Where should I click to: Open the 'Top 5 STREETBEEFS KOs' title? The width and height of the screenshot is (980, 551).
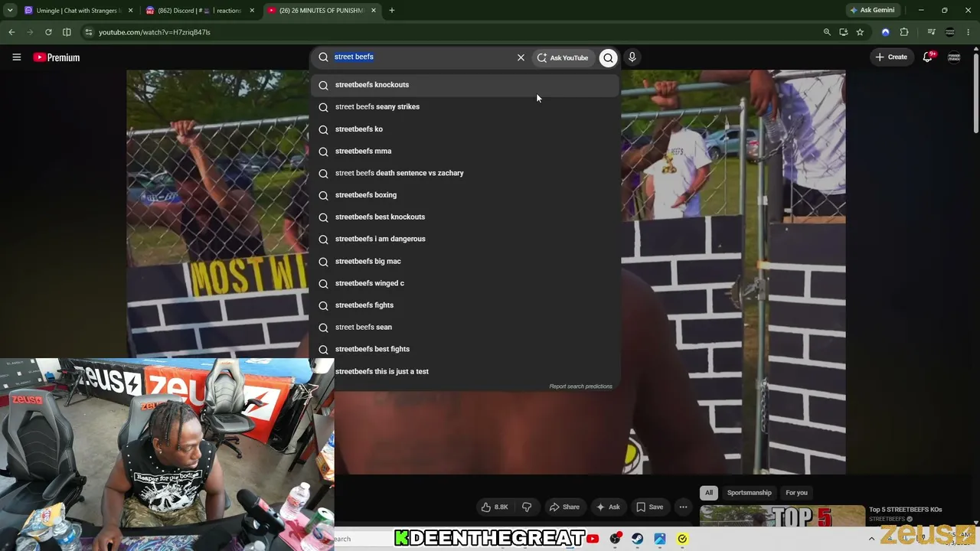(905, 510)
